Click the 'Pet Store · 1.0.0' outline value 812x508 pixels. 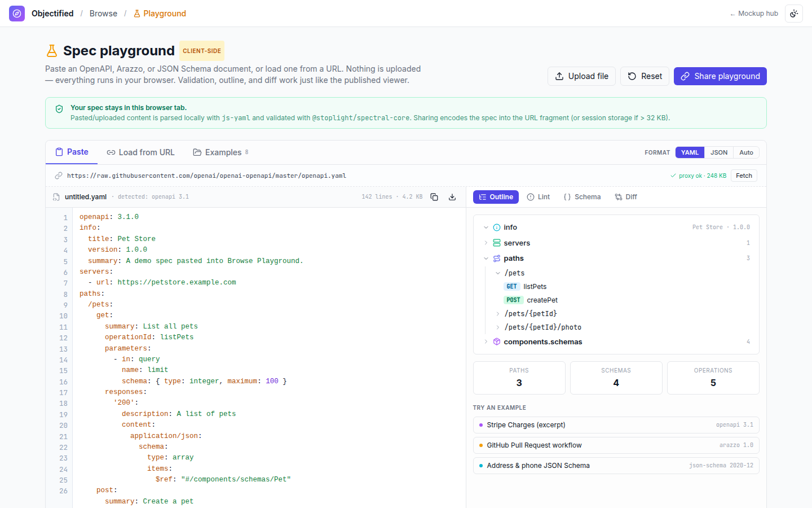pos(721,227)
